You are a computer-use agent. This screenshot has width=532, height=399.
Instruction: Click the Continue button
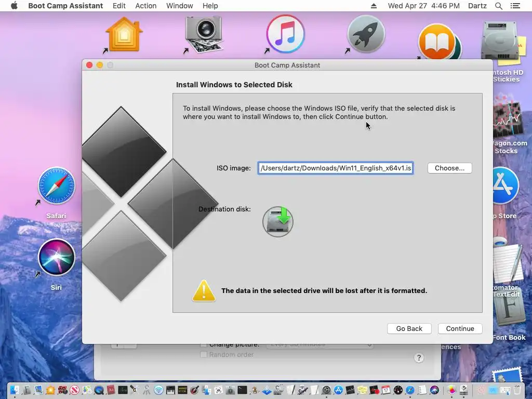coord(460,328)
